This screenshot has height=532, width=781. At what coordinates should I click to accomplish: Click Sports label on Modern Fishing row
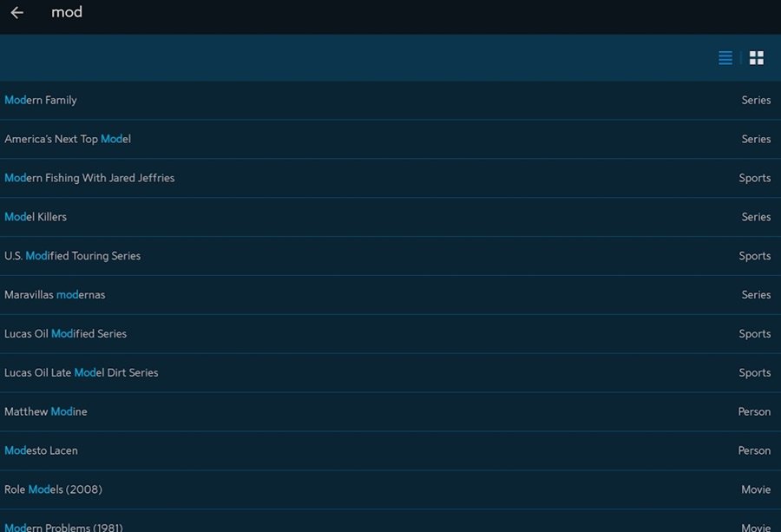755,178
